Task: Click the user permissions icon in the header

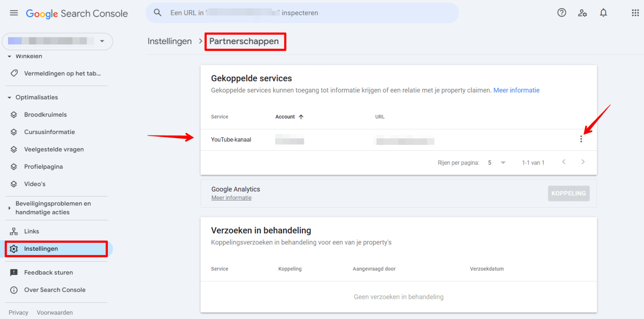Action: coord(582,13)
